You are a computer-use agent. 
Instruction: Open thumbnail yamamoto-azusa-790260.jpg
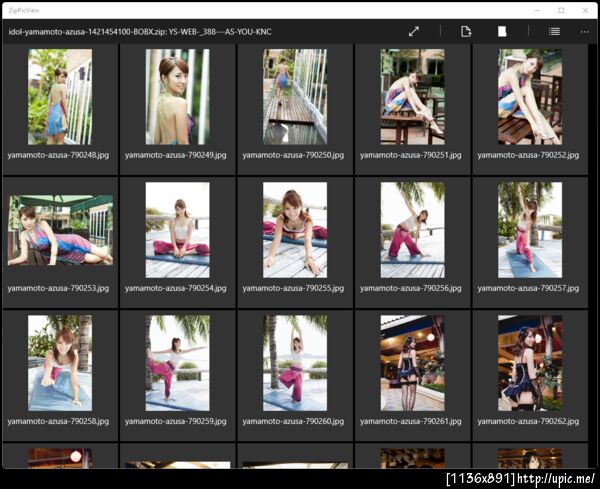point(295,363)
